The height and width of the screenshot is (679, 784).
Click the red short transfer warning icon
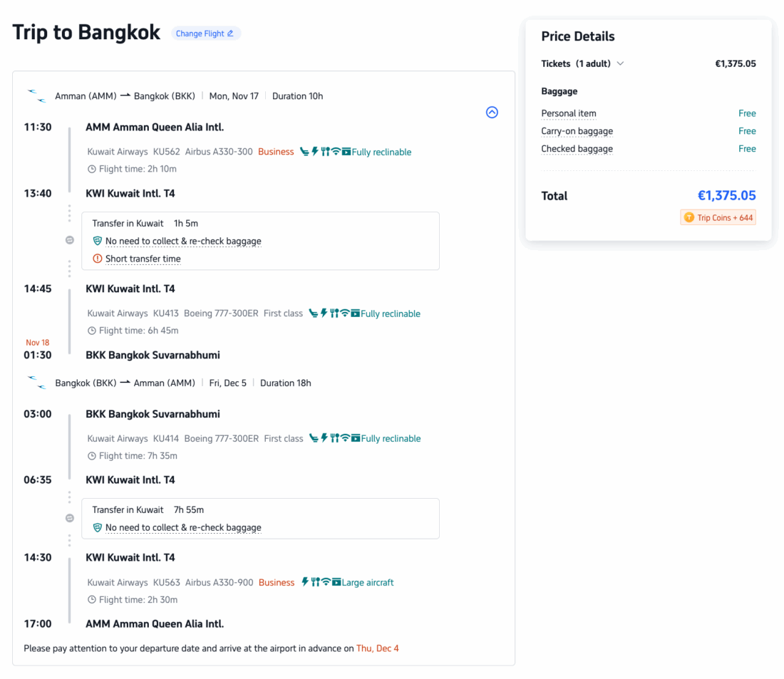pyautogui.click(x=98, y=259)
